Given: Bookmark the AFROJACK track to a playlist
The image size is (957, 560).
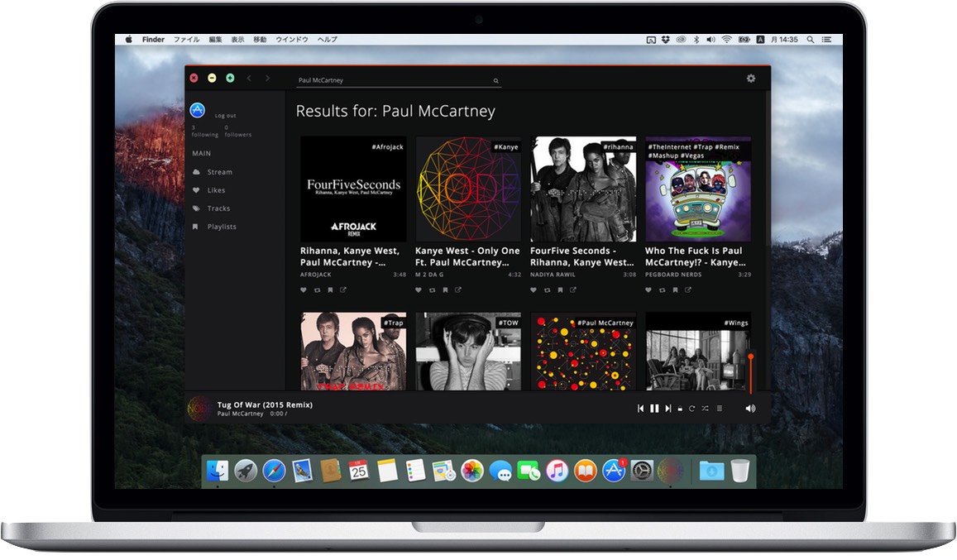Looking at the screenshot, I should [330, 290].
